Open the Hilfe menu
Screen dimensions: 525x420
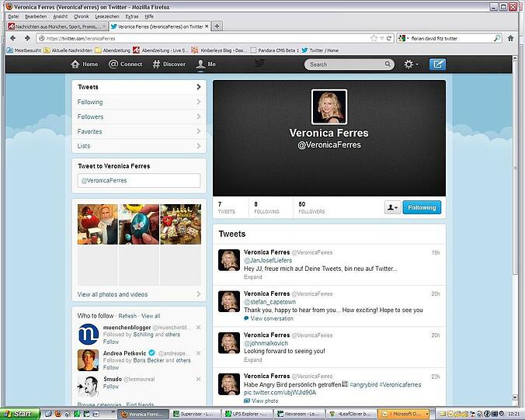(149, 16)
